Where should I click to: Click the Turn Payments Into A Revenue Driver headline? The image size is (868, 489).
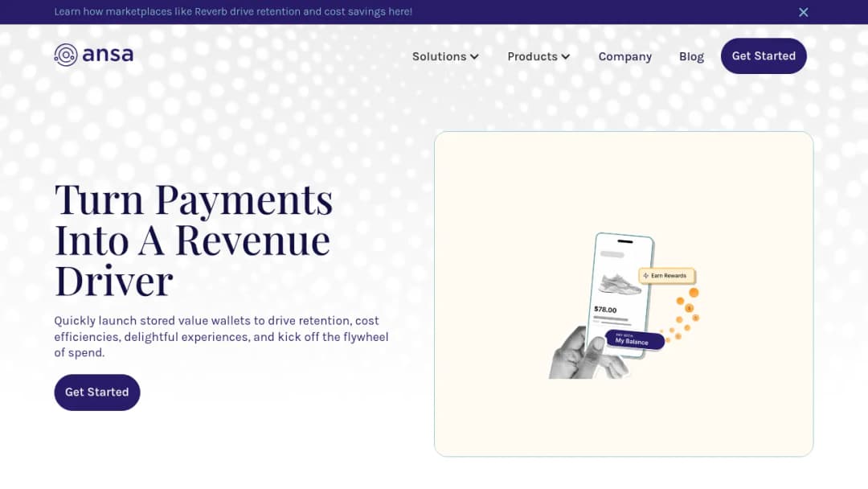(x=194, y=240)
